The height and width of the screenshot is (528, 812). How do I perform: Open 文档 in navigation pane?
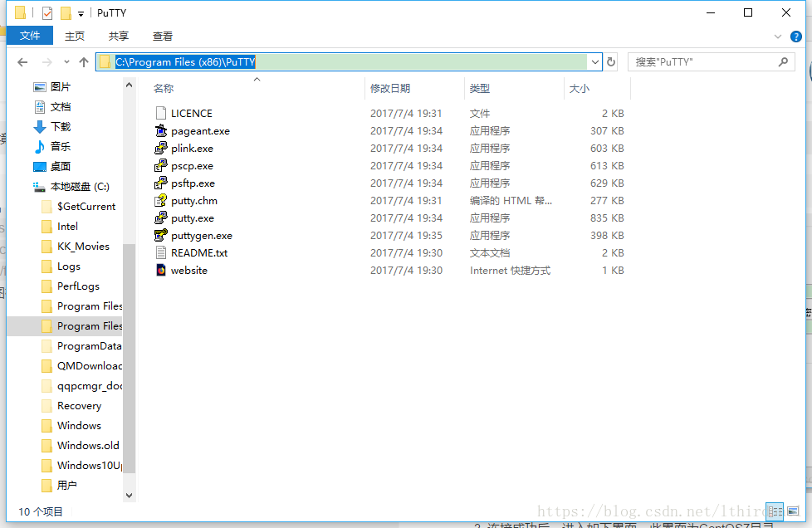click(x=61, y=106)
